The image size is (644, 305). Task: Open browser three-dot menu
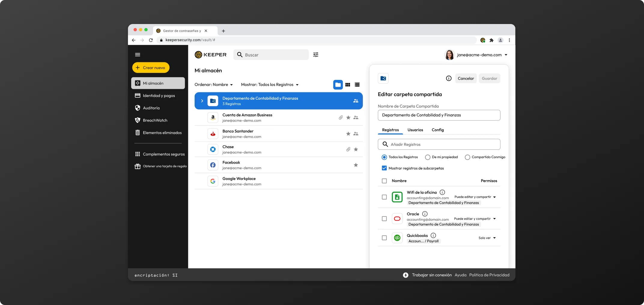[x=509, y=40]
